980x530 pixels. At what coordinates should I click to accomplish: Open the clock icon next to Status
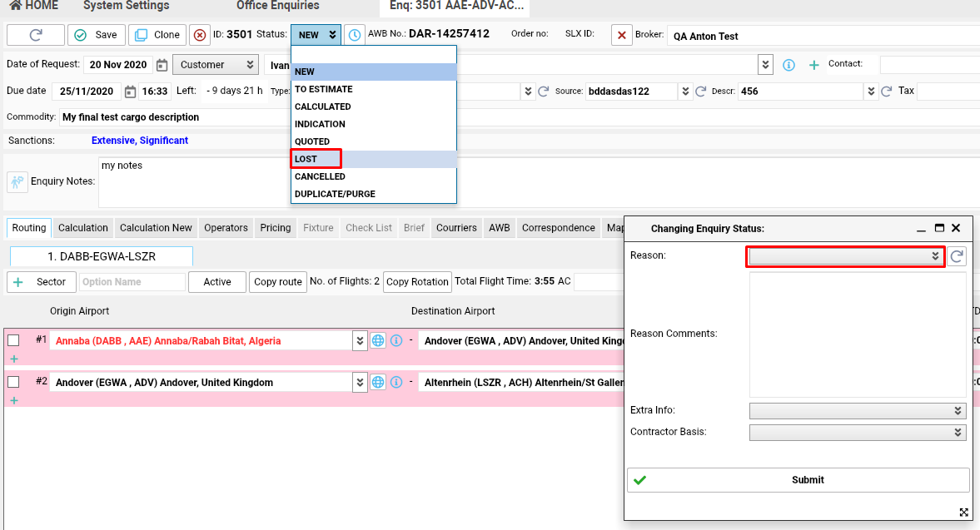coord(355,35)
